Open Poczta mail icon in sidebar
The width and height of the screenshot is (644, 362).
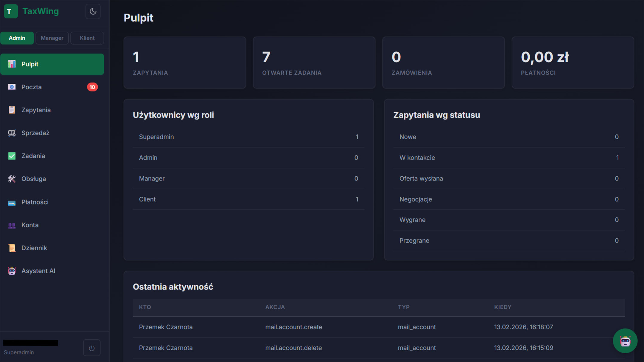point(12,87)
